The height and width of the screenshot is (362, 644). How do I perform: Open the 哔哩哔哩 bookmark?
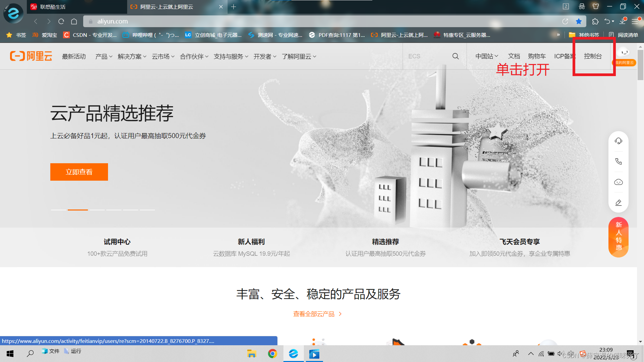coord(151,35)
